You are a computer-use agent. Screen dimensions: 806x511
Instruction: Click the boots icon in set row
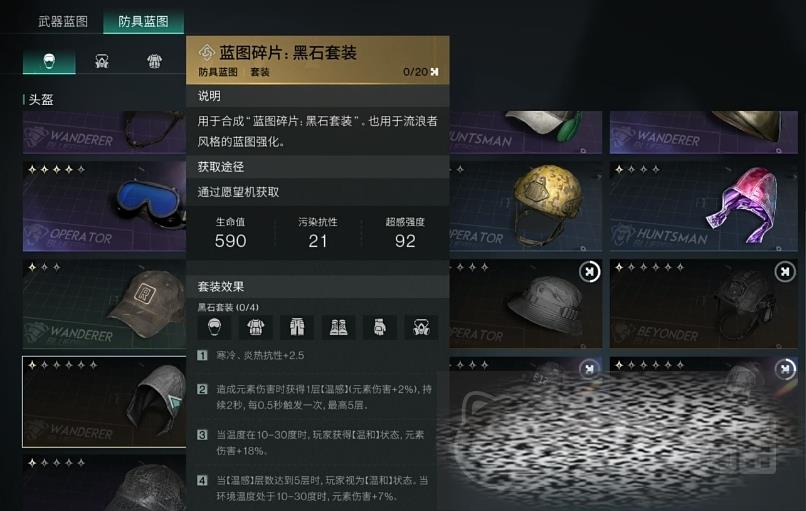338,327
